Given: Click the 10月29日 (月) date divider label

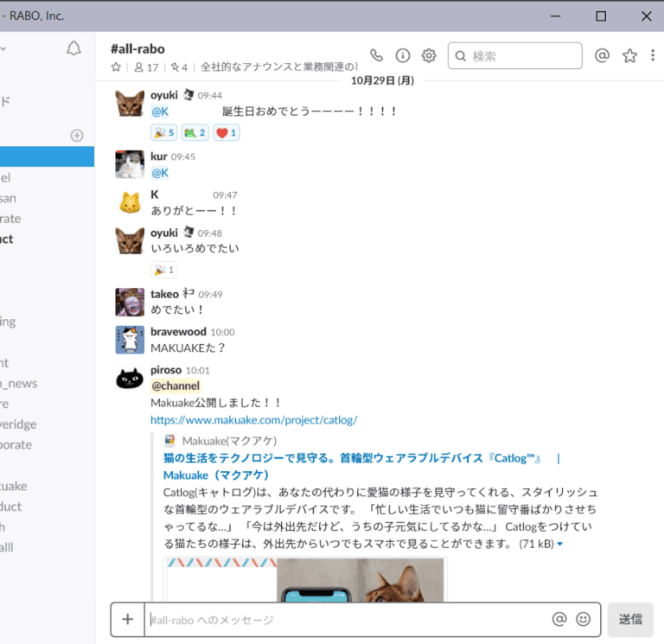Looking at the screenshot, I should click(382, 80).
